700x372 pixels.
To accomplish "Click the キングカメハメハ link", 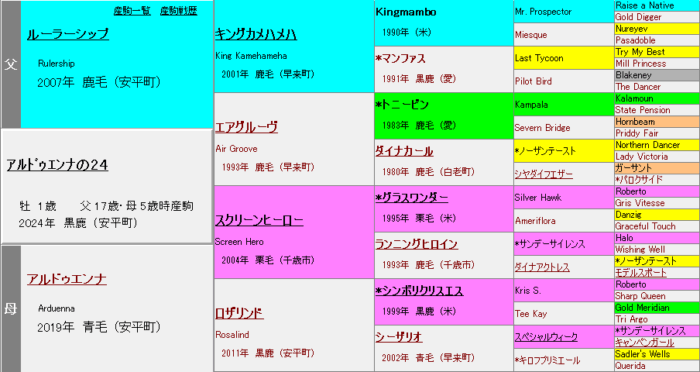I will coord(256,34).
